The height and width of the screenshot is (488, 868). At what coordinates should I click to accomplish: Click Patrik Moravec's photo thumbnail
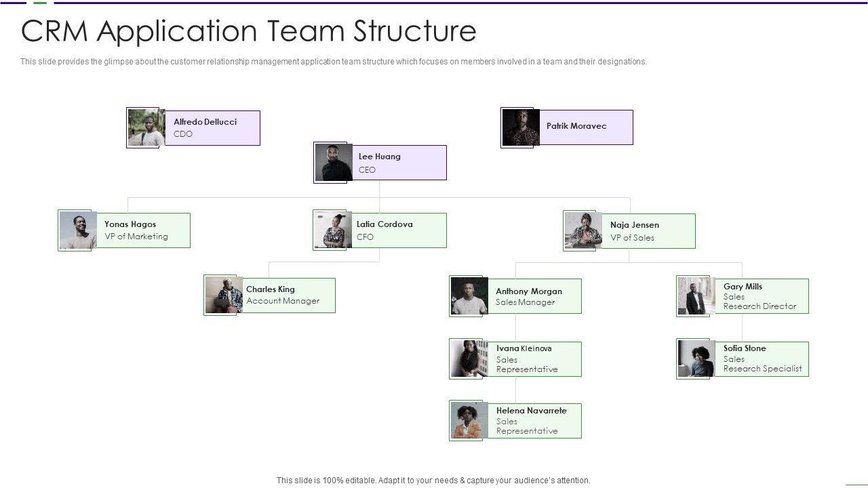click(521, 127)
